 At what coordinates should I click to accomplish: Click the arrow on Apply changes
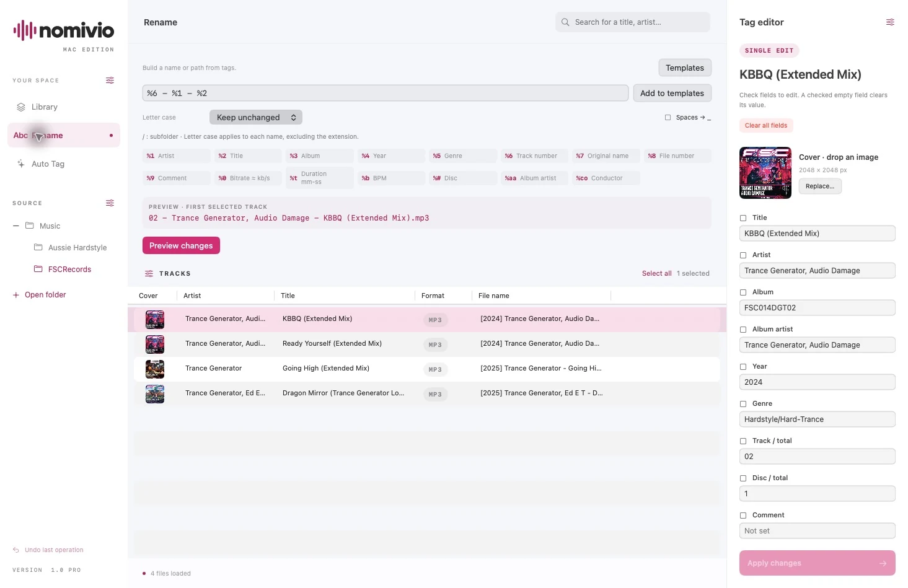coord(883,563)
